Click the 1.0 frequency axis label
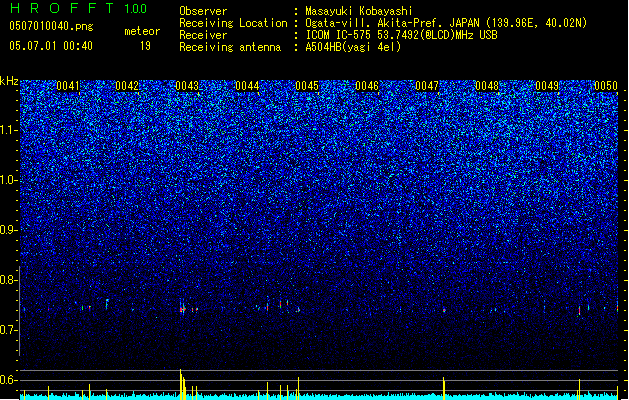This screenshot has height=400, width=629. click(9, 180)
